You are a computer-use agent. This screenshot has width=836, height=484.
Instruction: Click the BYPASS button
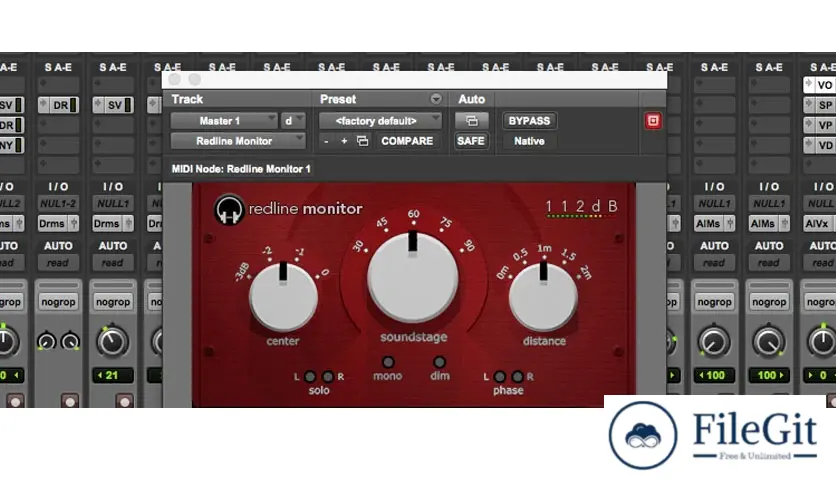[x=529, y=121]
